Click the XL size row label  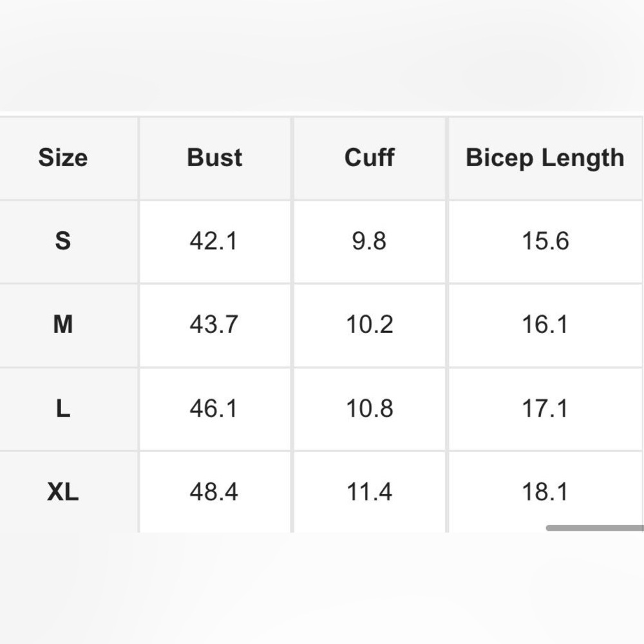[x=62, y=492]
